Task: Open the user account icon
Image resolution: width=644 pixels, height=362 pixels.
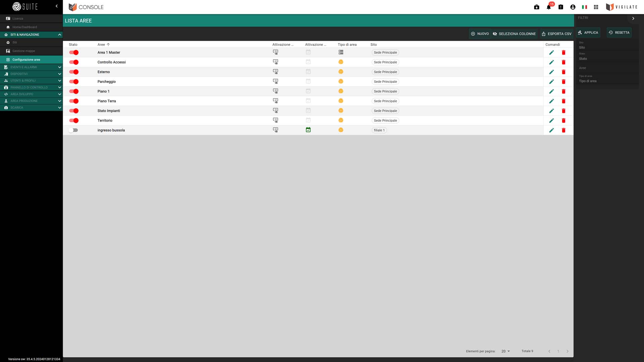Action: pos(573,7)
